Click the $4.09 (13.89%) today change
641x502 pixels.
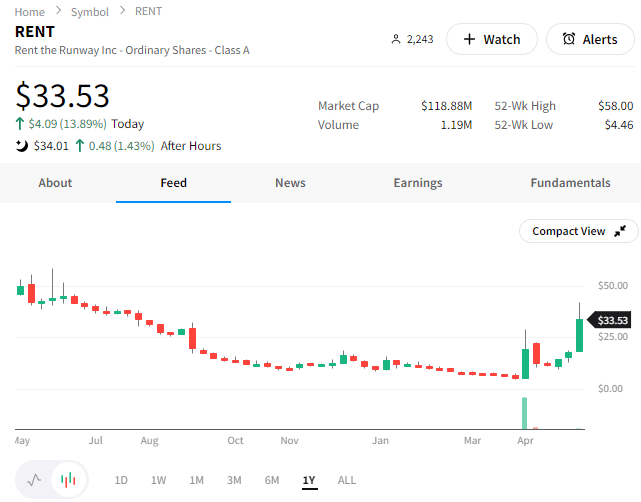point(67,124)
